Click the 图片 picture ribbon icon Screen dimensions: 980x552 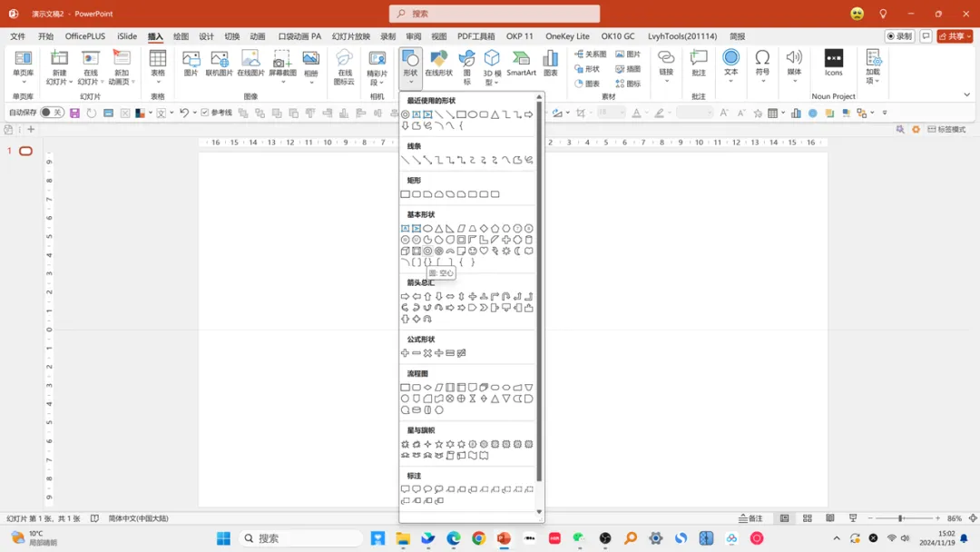point(191,64)
